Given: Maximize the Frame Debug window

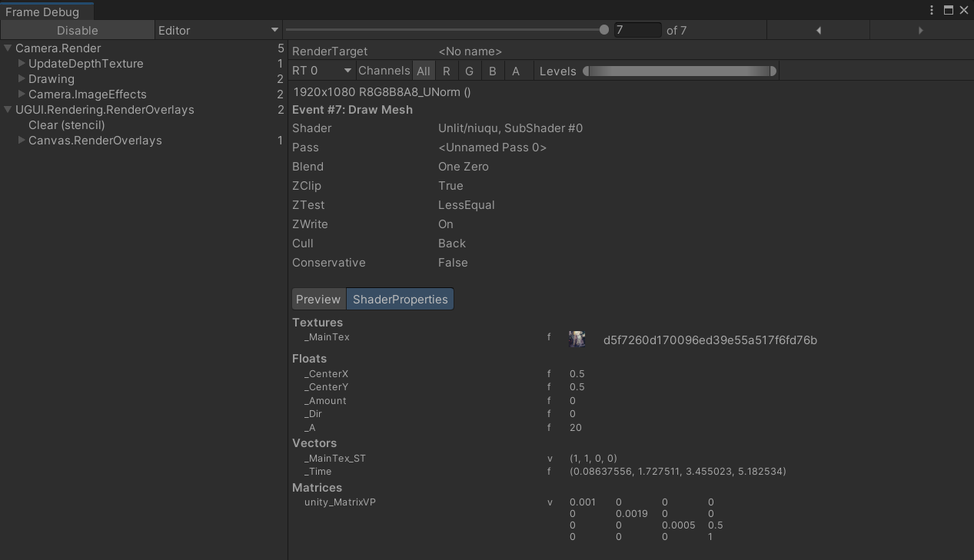Looking at the screenshot, I should (x=948, y=10).
